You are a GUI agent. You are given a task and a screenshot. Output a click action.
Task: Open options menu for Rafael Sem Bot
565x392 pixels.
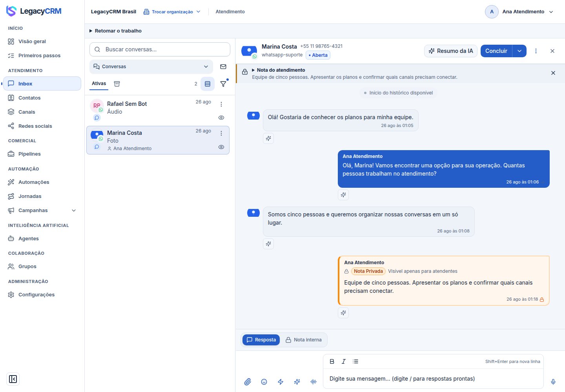[221, 104]
